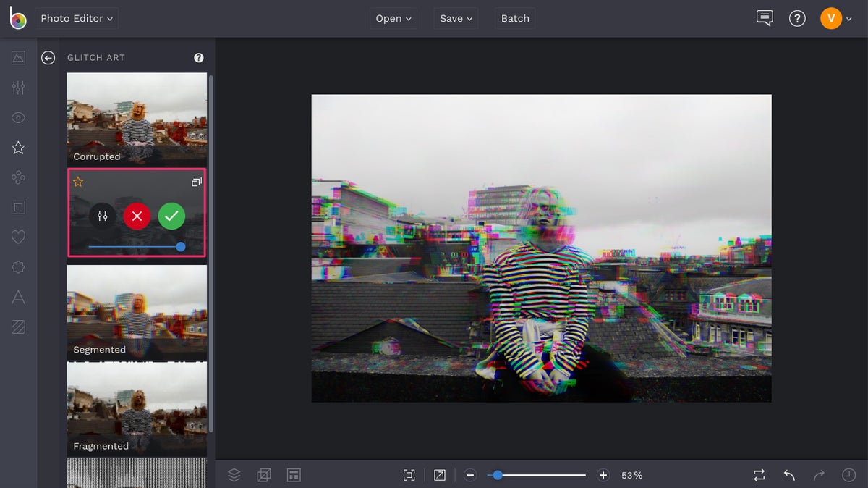Favorite the selected glitch preset star
868x488 pixels.
(x=77, y=181)
